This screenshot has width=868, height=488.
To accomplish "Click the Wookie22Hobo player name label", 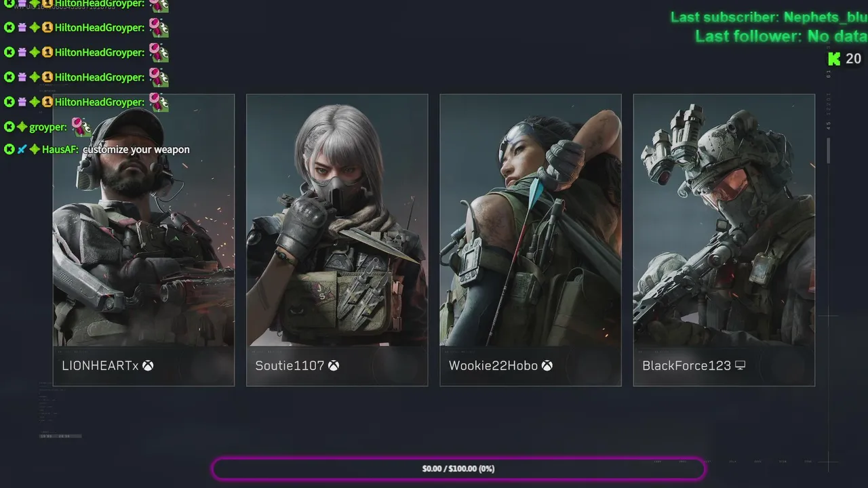I will [493, 365].
